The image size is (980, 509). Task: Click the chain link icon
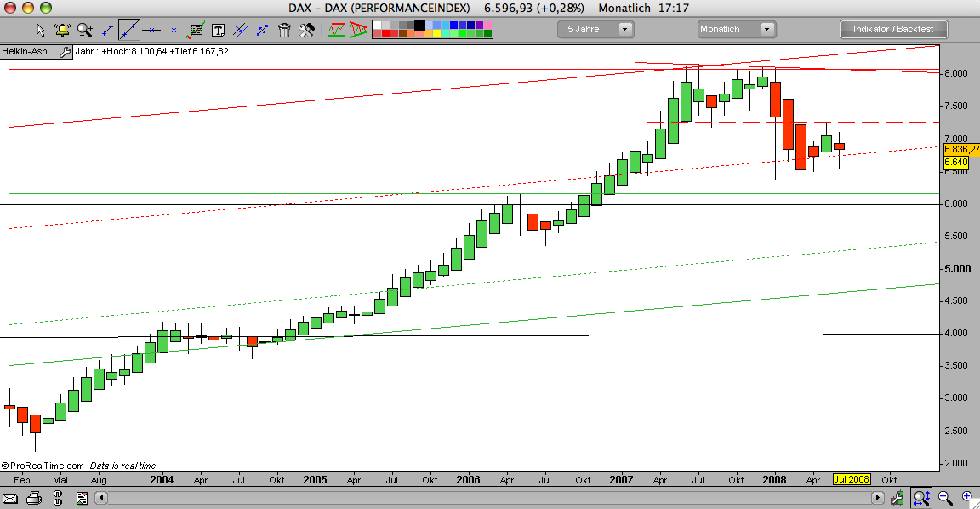click(x=58, y=499)
